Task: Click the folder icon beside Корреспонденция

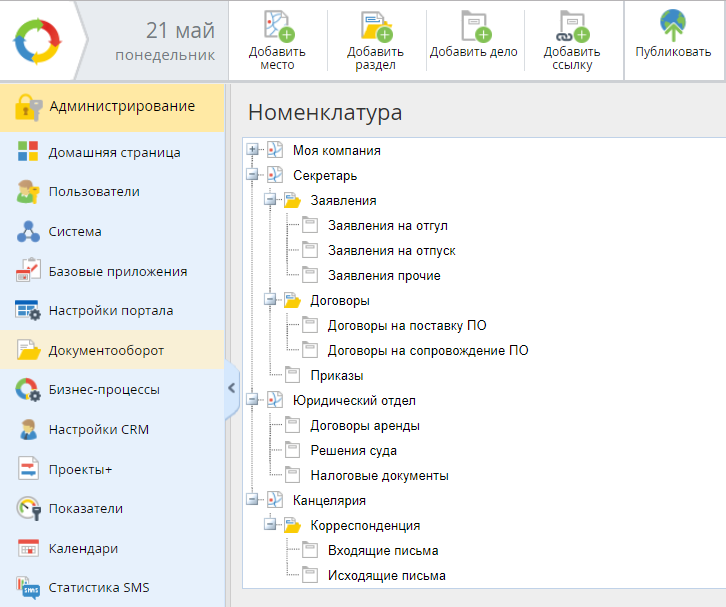Action: coord(292,525)
